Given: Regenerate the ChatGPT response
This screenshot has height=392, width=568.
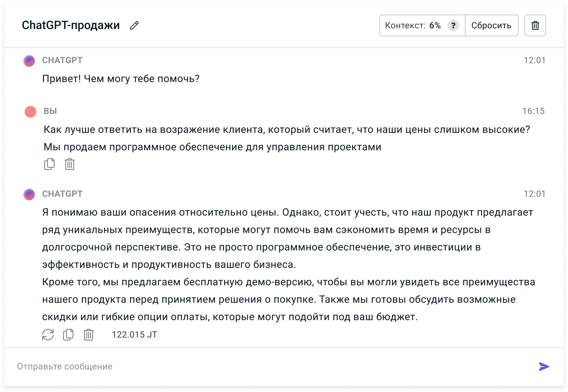Looking at the screenshot, I should coord(48,334).
